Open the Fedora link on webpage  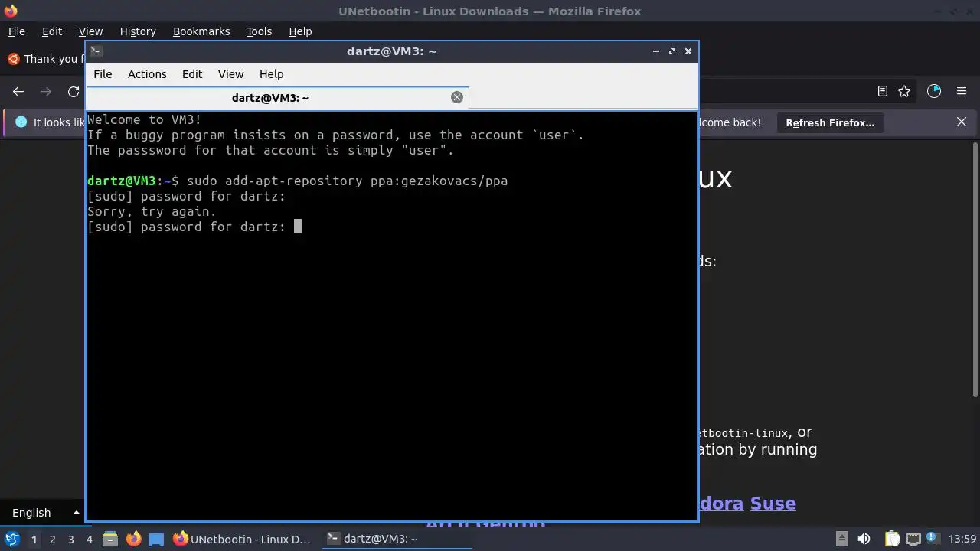click(720, 504)
